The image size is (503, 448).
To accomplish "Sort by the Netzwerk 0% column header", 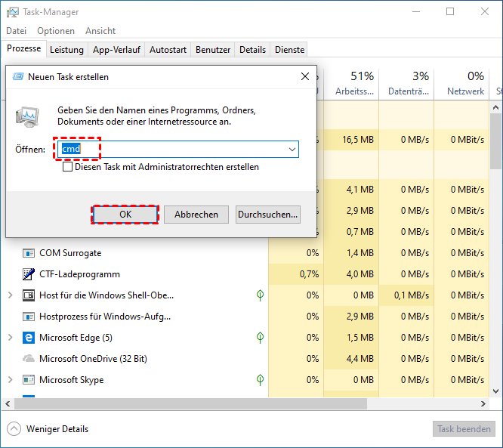I will tap(461, 83).
